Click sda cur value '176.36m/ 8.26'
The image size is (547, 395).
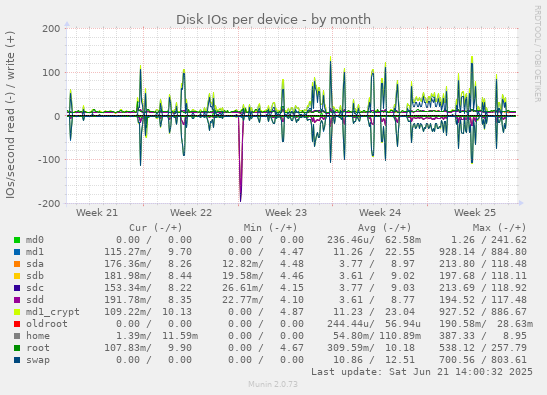(148, 264)
